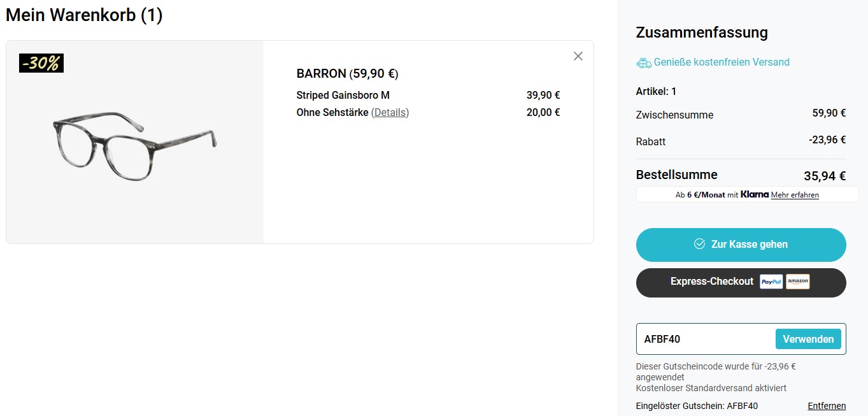Remove the redeemed coupon via Entfernen
Screen dimensions: 868x416
point(827,406)
